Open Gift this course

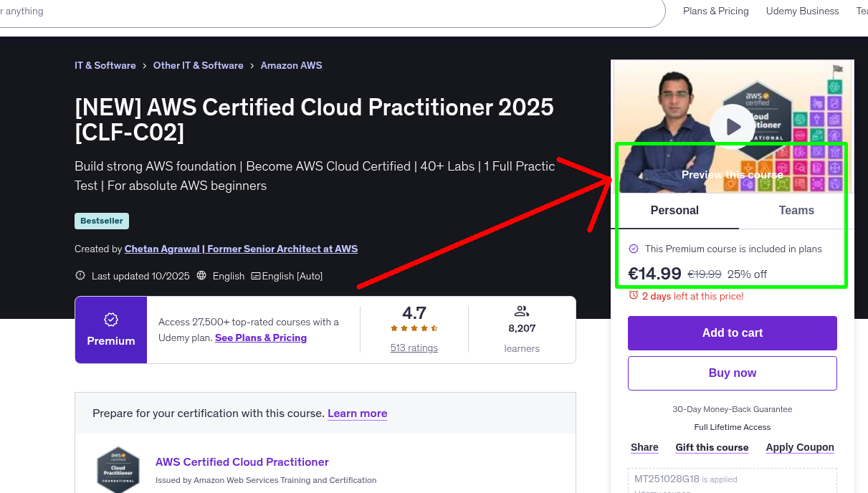(712, 447)
